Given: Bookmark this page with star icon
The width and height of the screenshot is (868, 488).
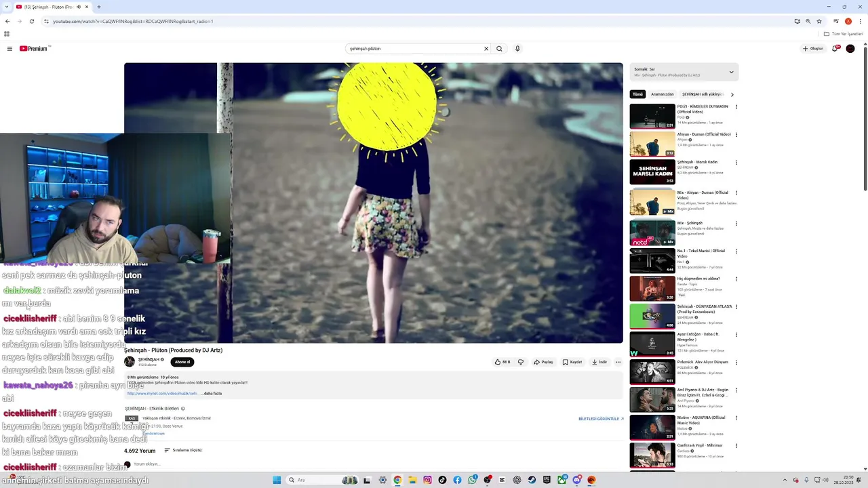Looking at the screenshot, I should coord(819,21).
